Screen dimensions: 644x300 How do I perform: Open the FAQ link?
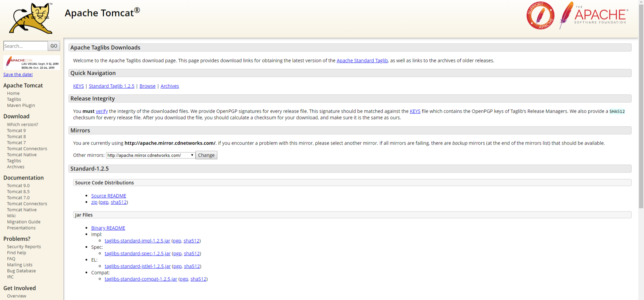pos(11,259)
